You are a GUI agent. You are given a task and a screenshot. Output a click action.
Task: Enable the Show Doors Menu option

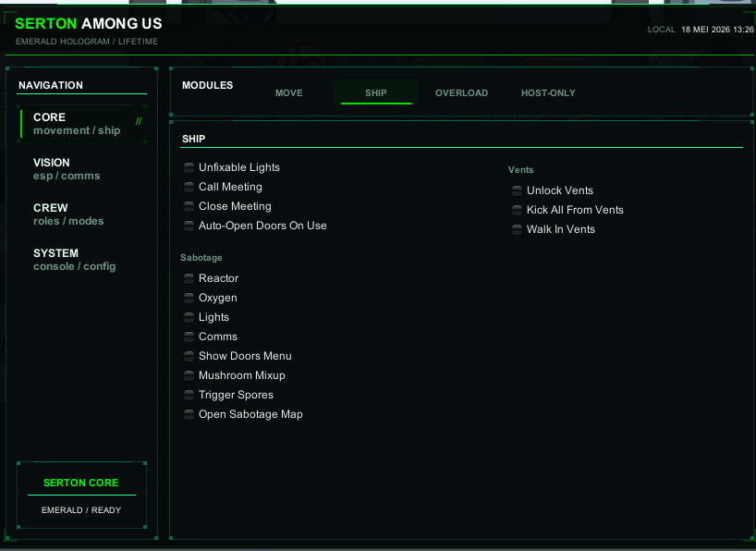click(x=189, y=356)
